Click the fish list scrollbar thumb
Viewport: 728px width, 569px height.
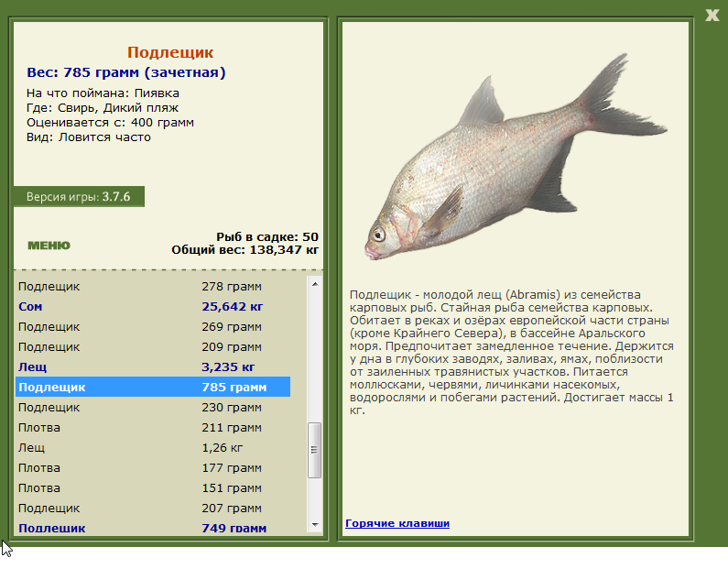(x=315, y=450)
